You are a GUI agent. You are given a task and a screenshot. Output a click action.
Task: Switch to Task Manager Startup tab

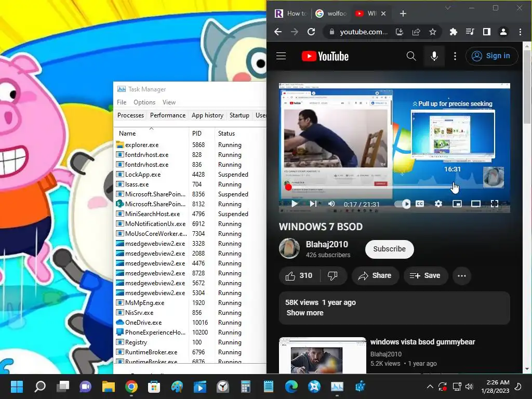[239, 115]
